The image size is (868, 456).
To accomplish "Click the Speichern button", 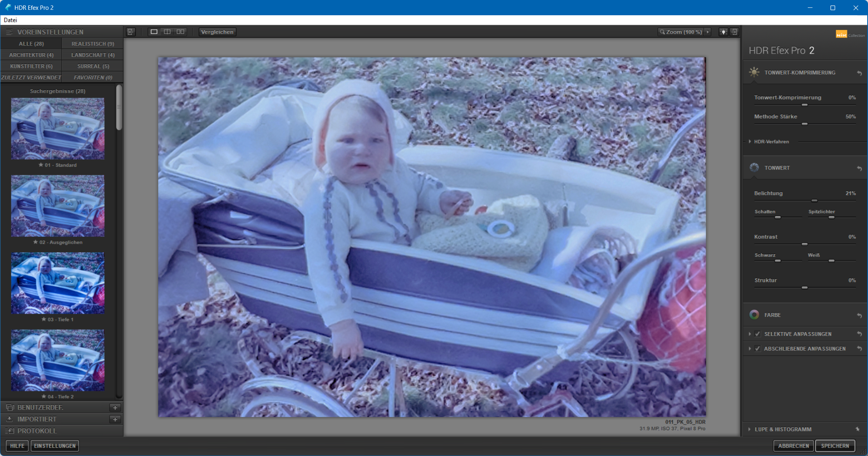I will 835,446.
